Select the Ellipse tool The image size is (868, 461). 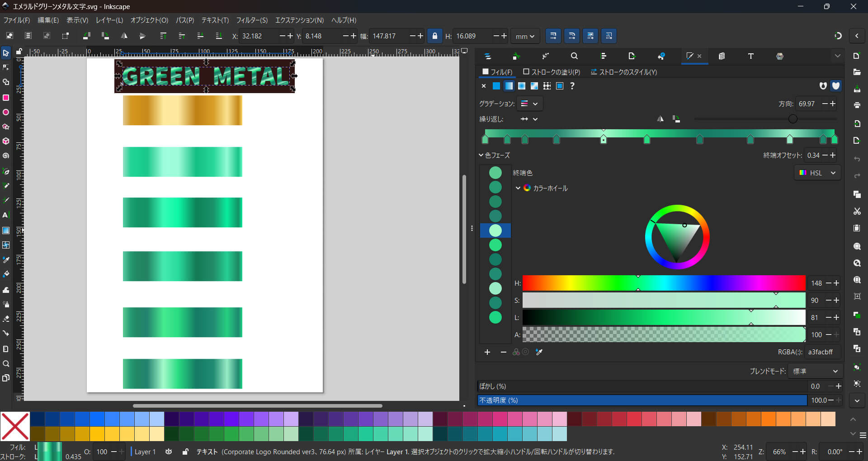tap(6, 112)
